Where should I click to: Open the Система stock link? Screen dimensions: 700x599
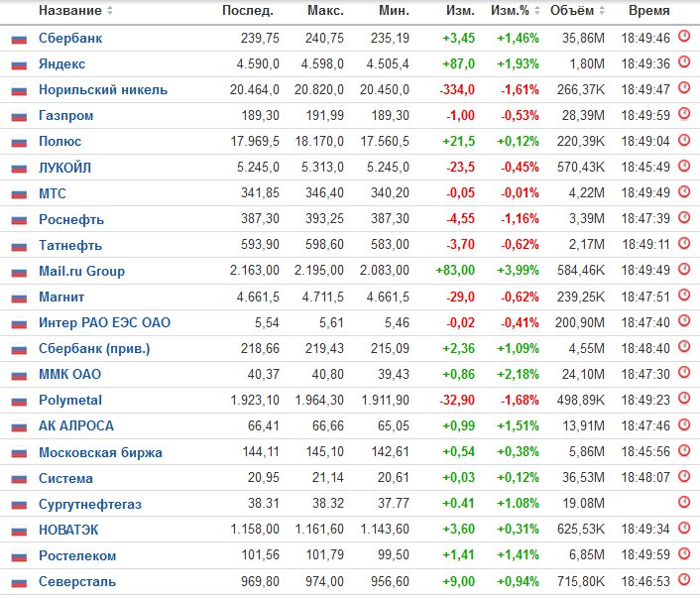coord(66,479)
